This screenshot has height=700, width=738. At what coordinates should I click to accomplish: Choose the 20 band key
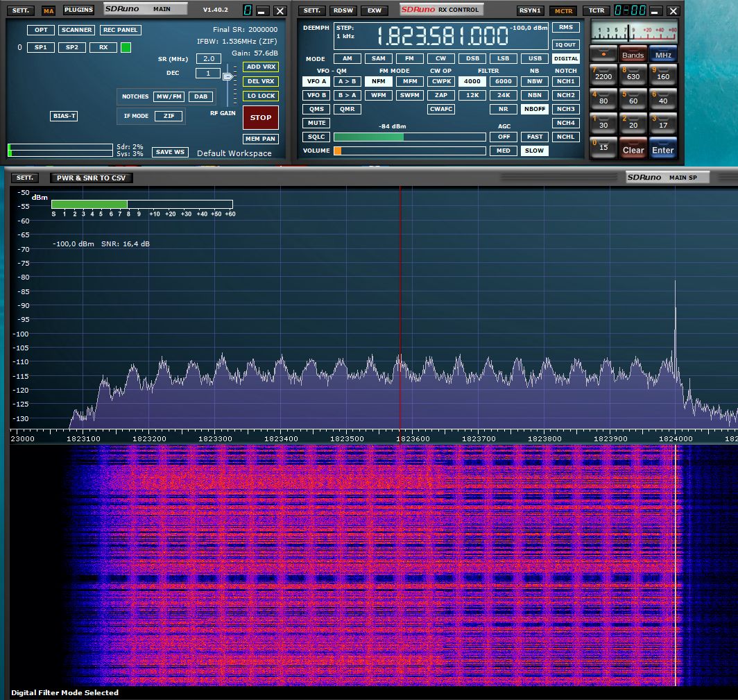click(633, 123)
